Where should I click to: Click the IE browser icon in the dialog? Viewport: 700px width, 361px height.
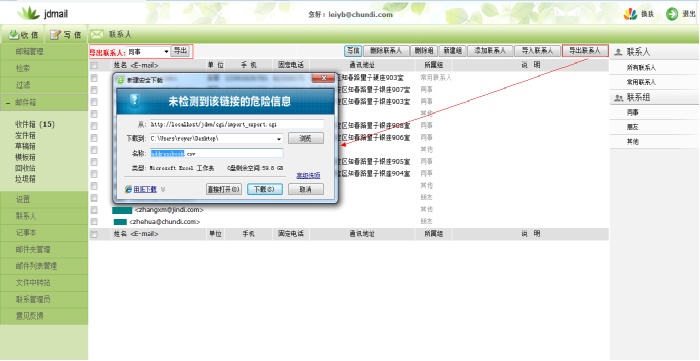pyautogui.click(x=129, y=189)
